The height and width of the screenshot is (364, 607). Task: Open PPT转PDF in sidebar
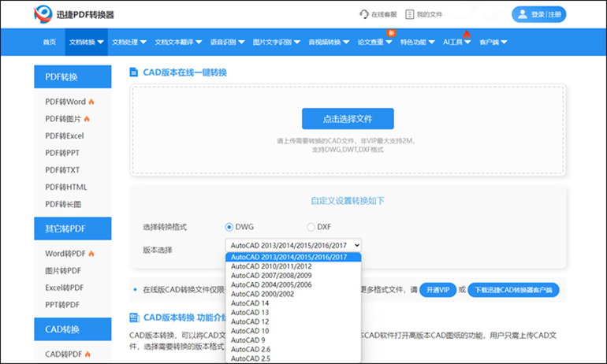tap(62, 305)
